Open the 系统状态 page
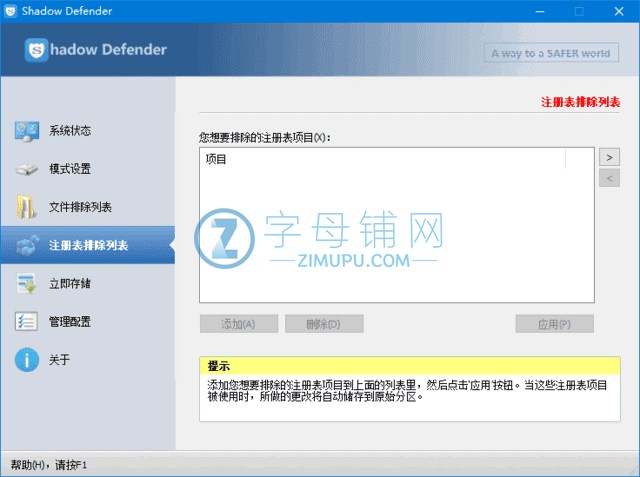This screenshot has width=640, height=477. 88,131
